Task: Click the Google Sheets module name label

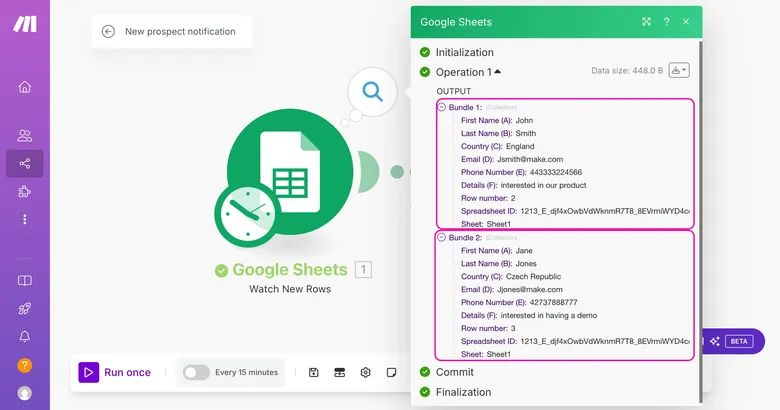Action: click(x=290, y=270)
